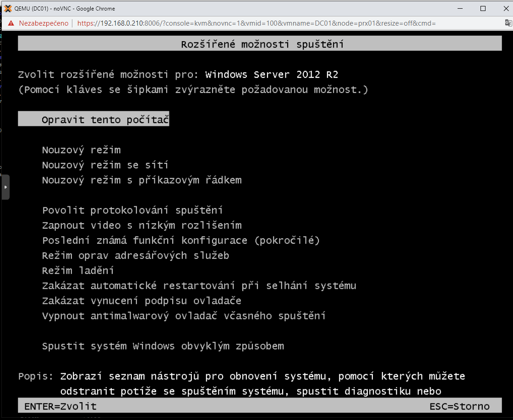Select 'Povolit protokolování spuštění'

point(132,210)
